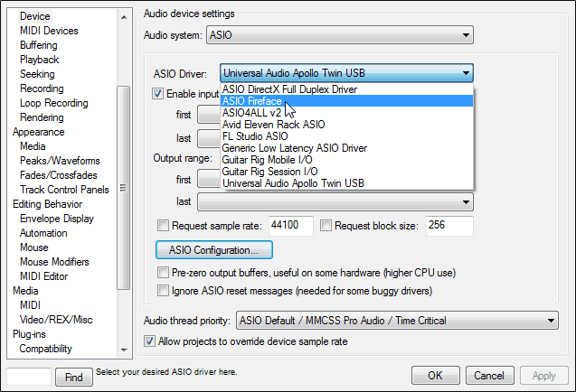
Task: Choose Generic Low Latency ASIO Driver
Action: tap(347, 148)
